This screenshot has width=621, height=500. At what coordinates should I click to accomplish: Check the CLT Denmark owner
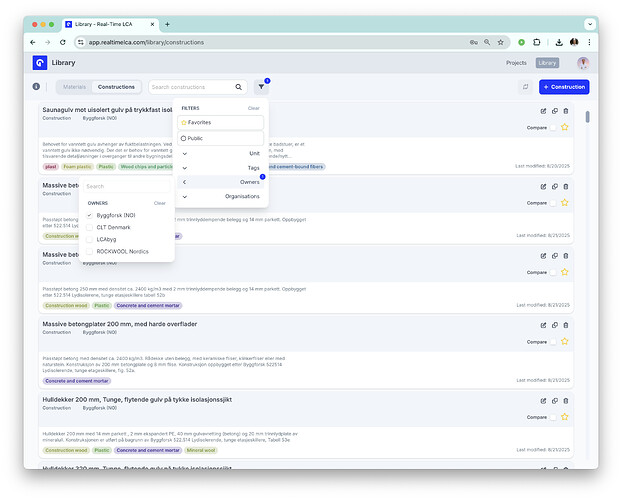pyautogui.click(x=90, y=227)
